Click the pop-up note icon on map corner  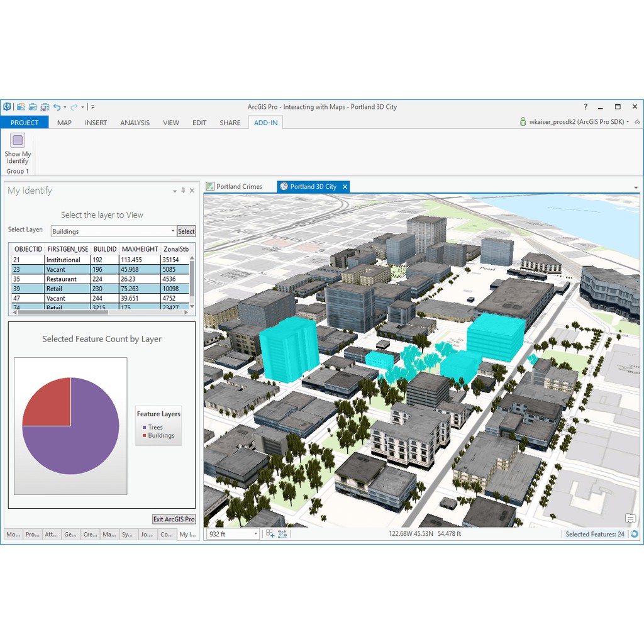tap(630, 518)
